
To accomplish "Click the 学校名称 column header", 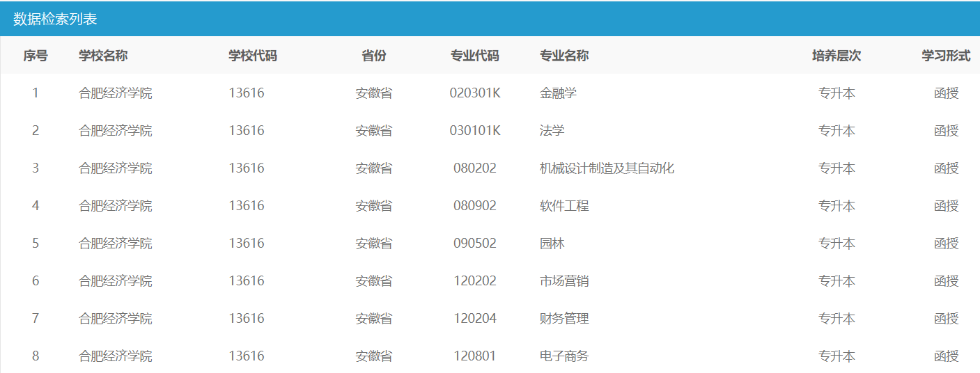I will [103, 56].
